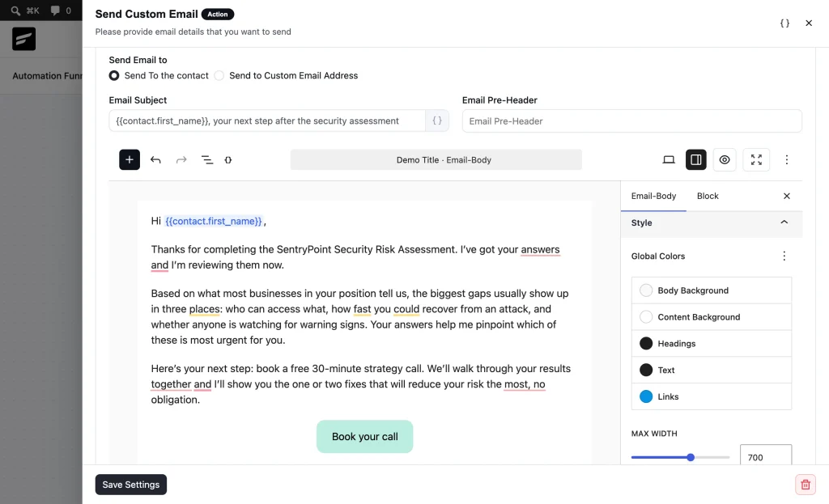Click the Email Pre-Header input field

click(x=631, y=121)
